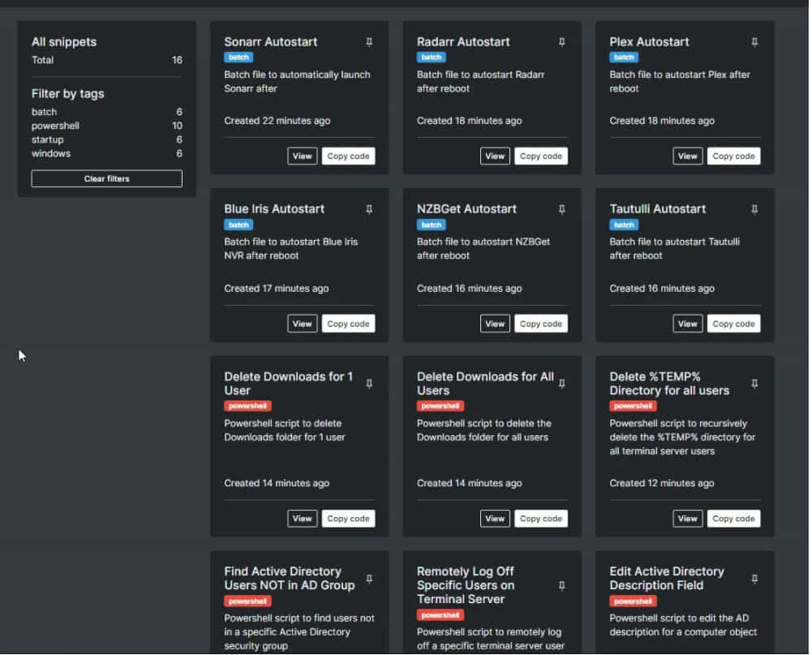Image resolution: width=812 pixels, height=655 pixels.
Task: Pin the Plex Autostart snippet
Action: coord(754,42)
